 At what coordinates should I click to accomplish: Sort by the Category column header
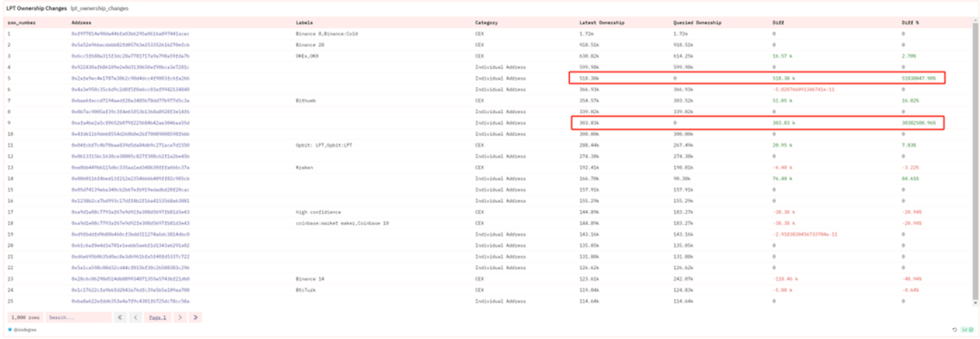[x=486, y=23]
